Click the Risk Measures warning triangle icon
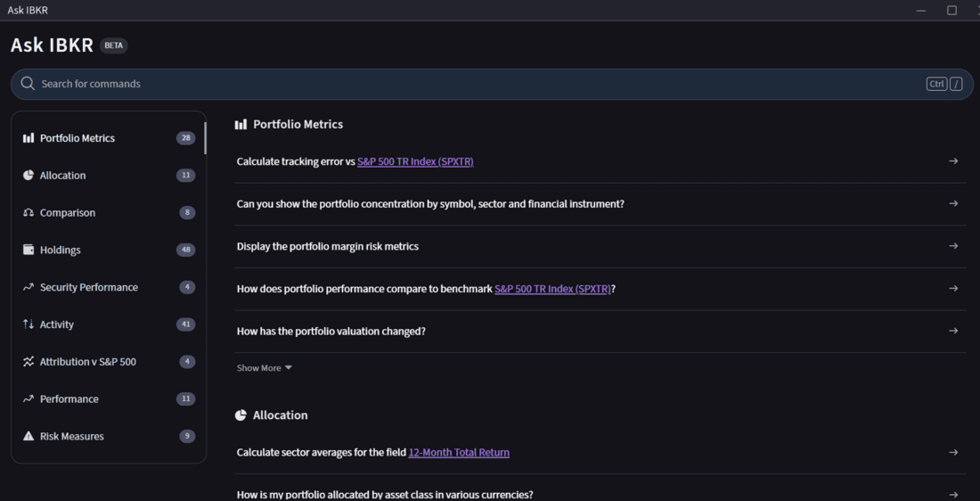 click(x=29, y=436)
